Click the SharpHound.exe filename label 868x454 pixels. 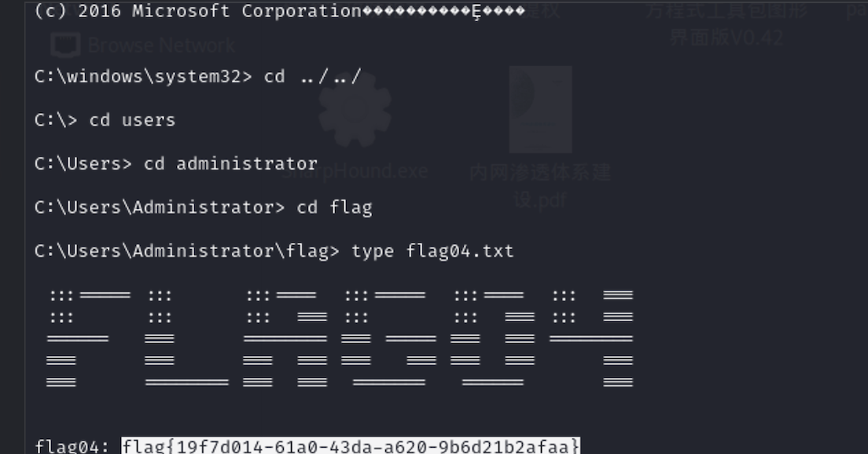click(x=355, y=171)
